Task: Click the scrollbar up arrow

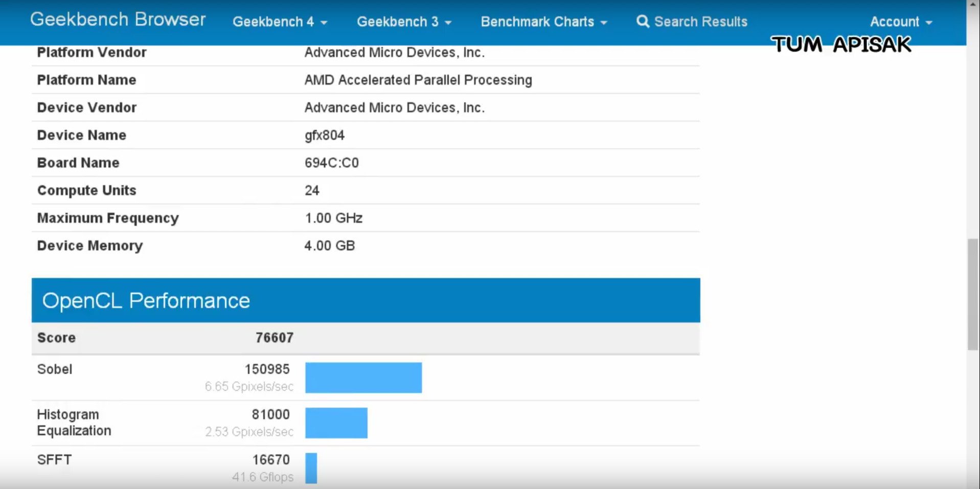Action: (973, 4)
